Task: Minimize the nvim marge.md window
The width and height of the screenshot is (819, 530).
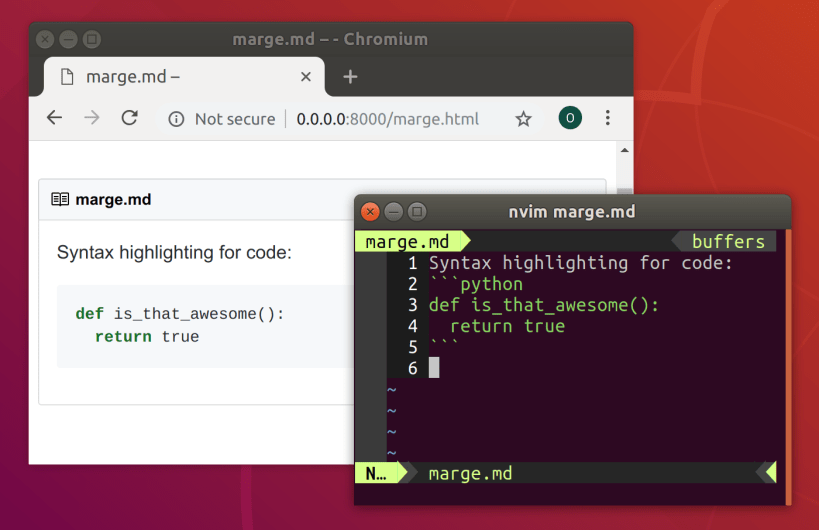Action: pyautogui.click(x=394, y=211)
